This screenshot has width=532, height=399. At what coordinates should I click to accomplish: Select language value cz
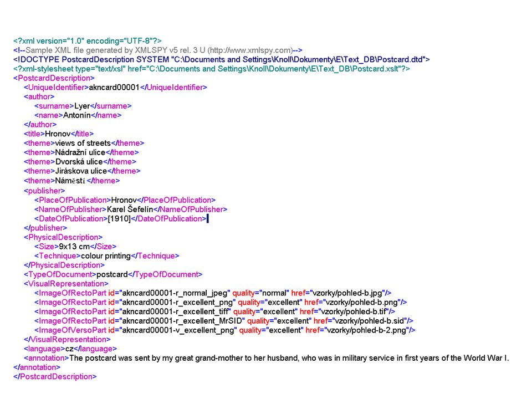(x=69, y=349)
